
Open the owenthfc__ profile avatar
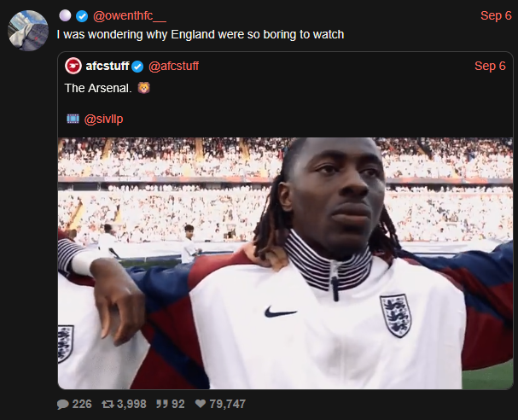(x=28, y=31)
